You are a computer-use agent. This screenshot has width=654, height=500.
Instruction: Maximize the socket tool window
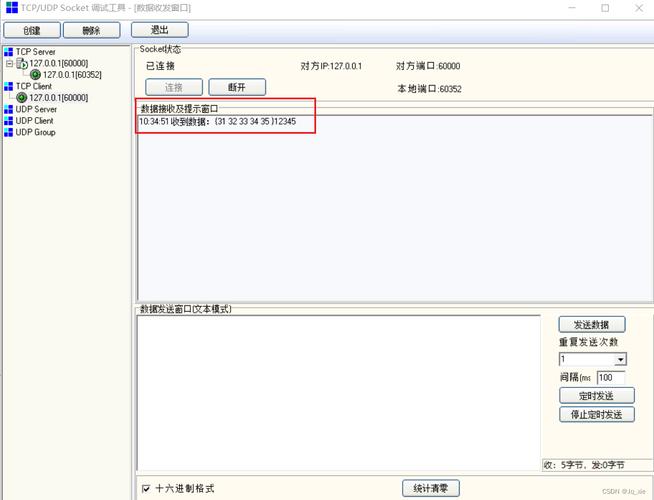click(x=605, y=8)
